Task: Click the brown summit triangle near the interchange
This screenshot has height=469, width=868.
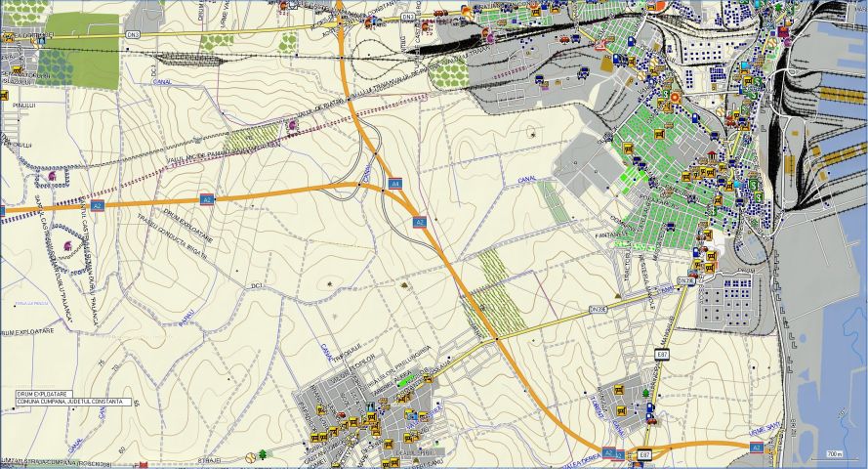Action: 404,284
